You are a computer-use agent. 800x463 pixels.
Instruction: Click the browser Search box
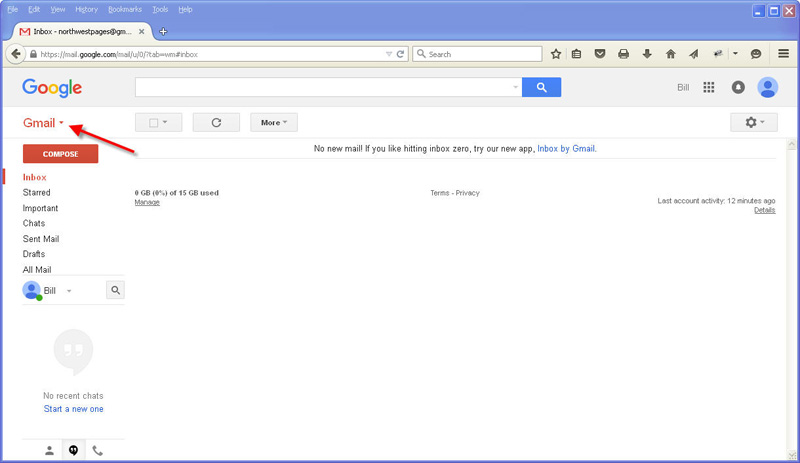point(477,54)
